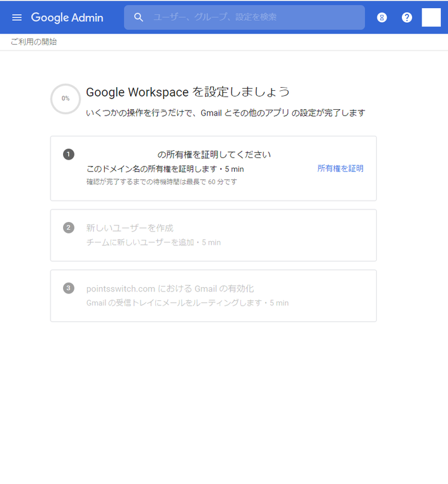The image size is (448, 484).
Task: Click the Gmail とその他のアプリ subtitle text
Action: pyautogui.click(x=225, y=113)
